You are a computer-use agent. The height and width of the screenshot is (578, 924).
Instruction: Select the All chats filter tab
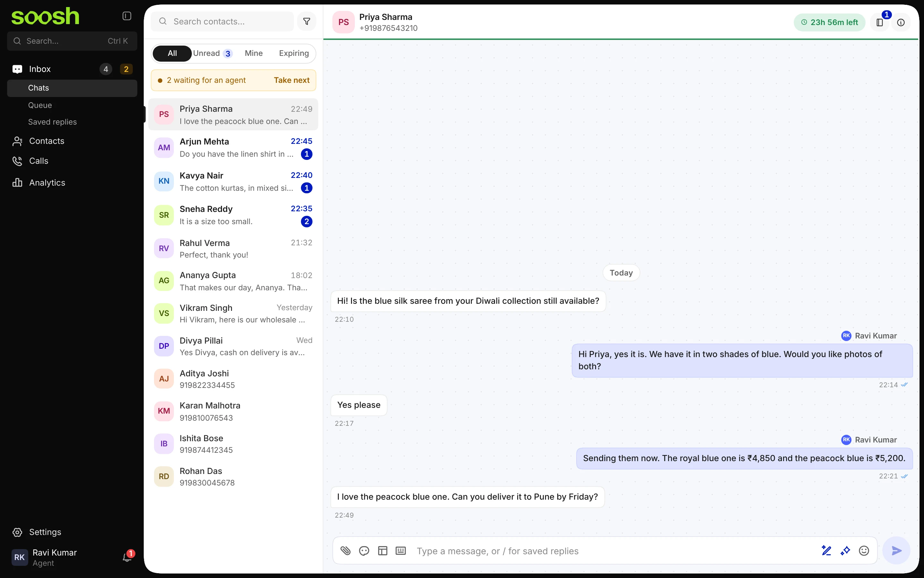172,53
